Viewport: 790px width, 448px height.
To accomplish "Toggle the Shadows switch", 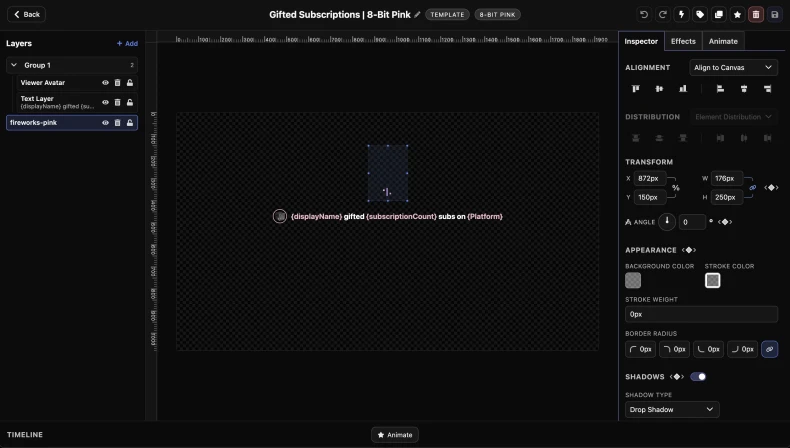I will click(698, 376).
